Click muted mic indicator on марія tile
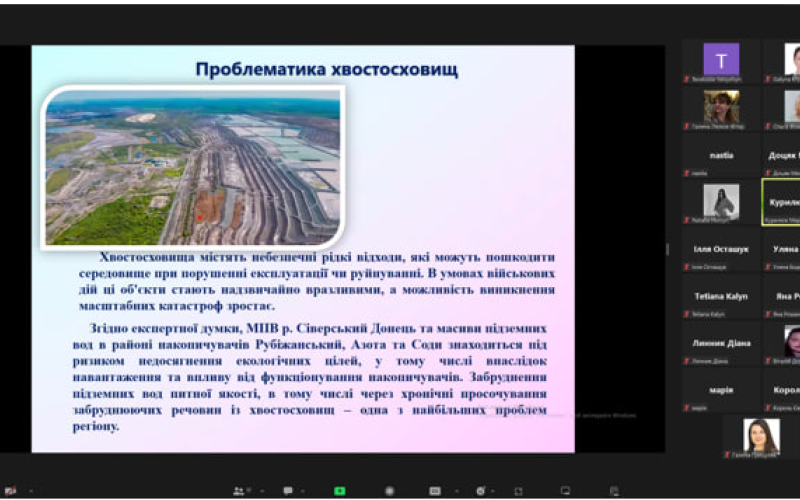This screenshot has width=800, height=500. tap(687, 408)
